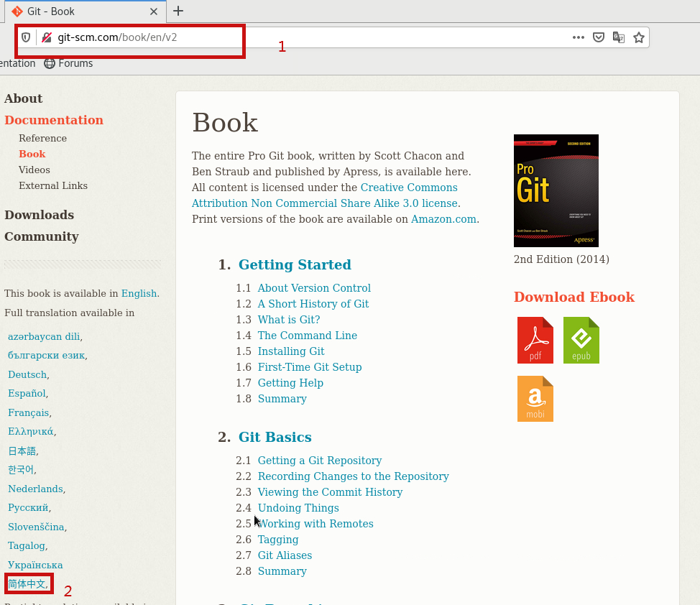The width and height of the screenshot is (700, 605).
Task: Switch to Українська translation
Action: (35, 565)
